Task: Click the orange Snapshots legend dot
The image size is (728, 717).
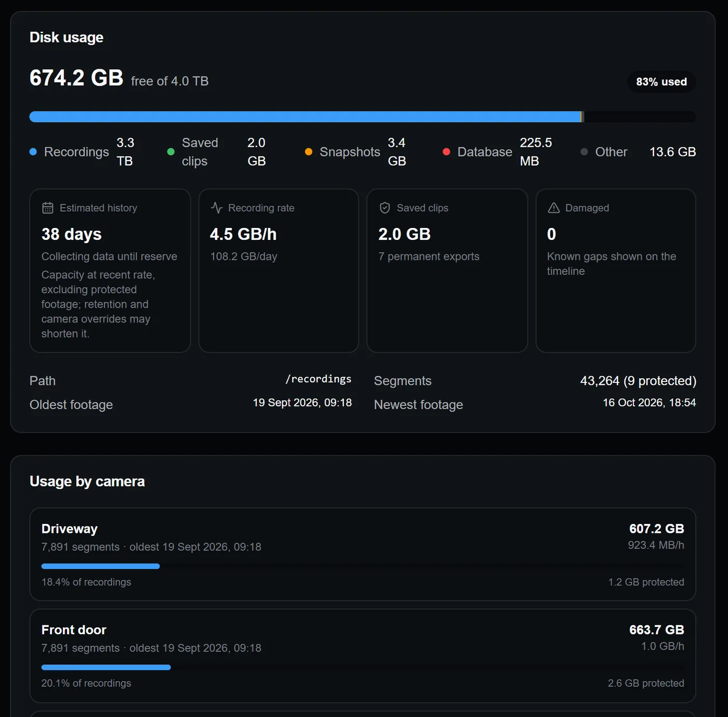Action: [308, 152]
